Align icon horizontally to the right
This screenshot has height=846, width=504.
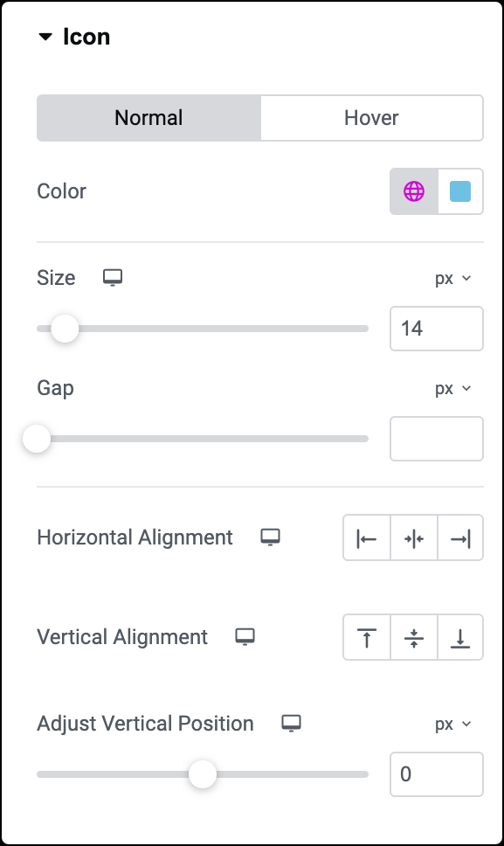[x=460, y=537]
